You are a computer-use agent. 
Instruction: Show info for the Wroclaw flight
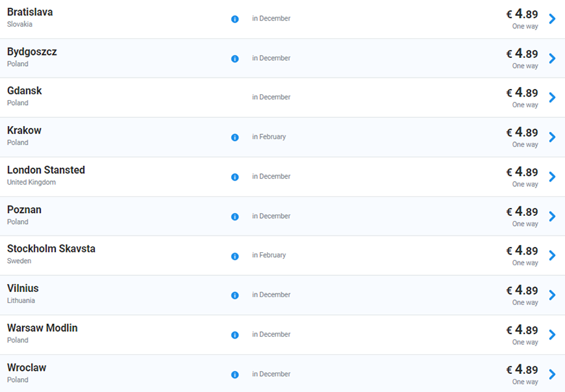tap(235, 375)
